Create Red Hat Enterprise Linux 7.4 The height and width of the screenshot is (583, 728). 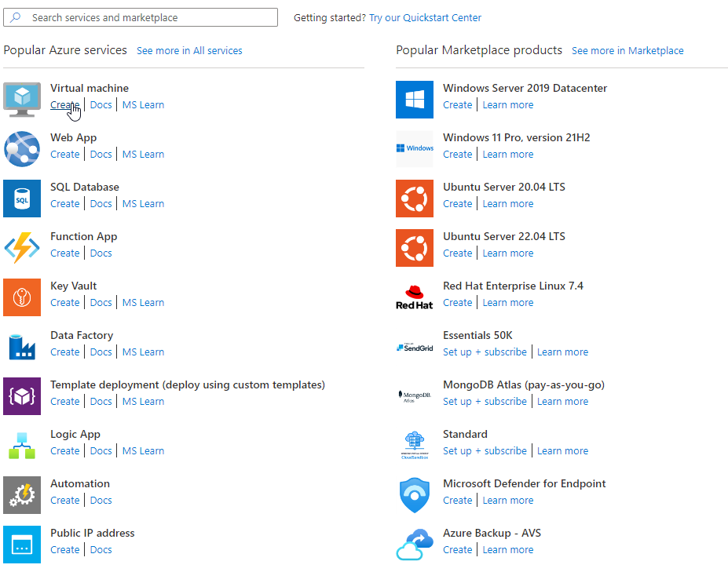pyautogui.click(x=457, y=302)
